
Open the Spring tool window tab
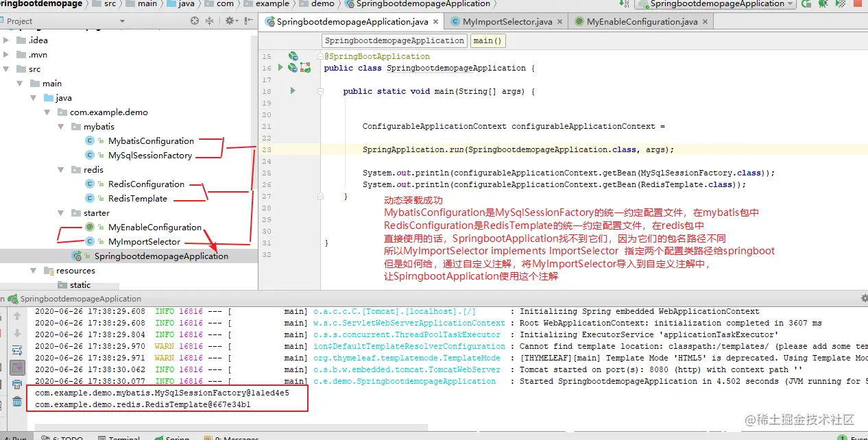[x=171, y=438]
